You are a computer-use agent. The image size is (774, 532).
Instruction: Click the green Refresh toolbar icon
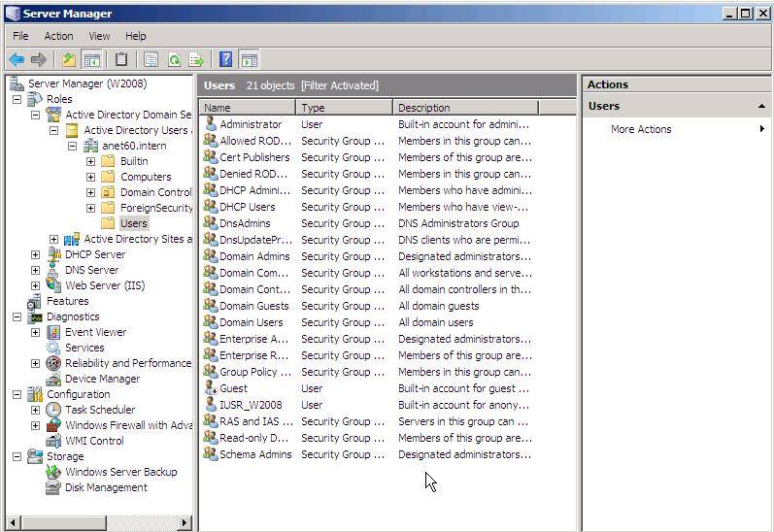point(174,60)
